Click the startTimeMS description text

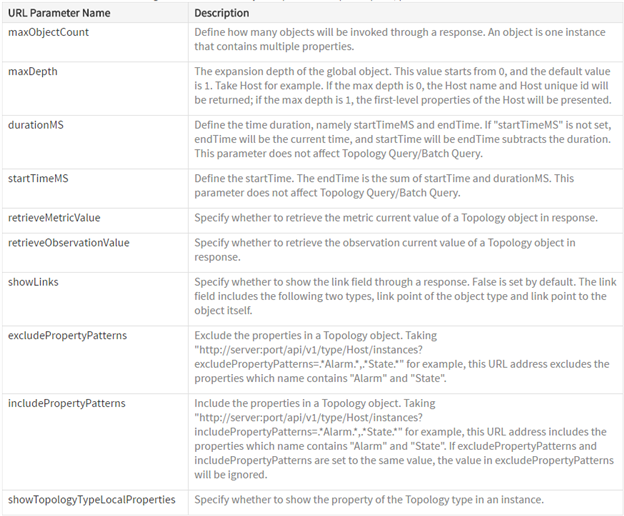384,185
